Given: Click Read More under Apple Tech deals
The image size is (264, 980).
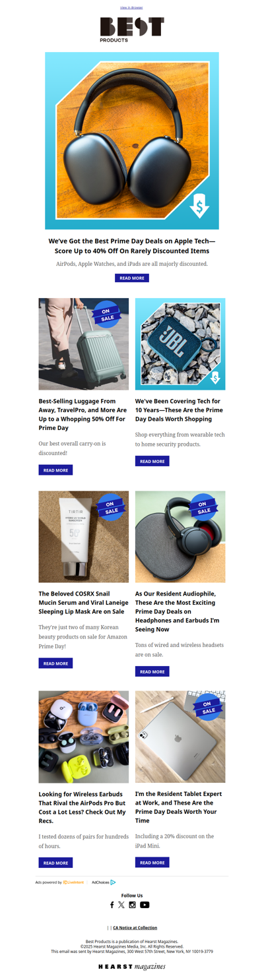Looking at the screenshot, I should click(132, 278).
